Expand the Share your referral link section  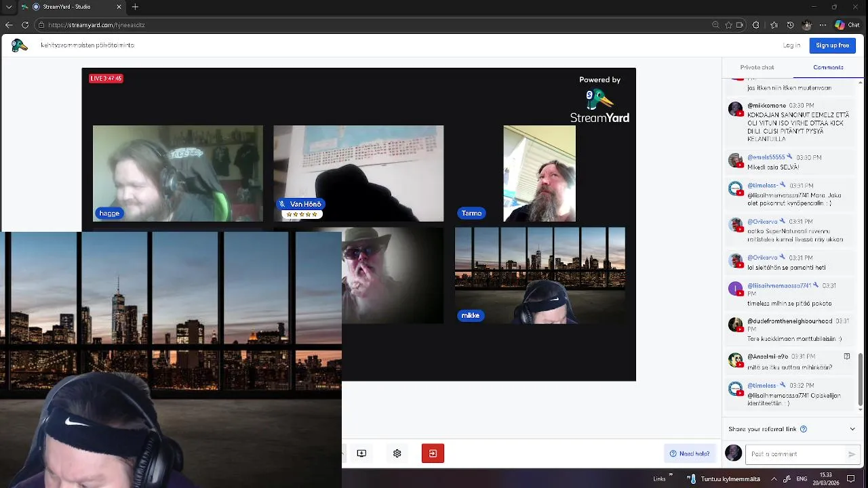(852, 429)
